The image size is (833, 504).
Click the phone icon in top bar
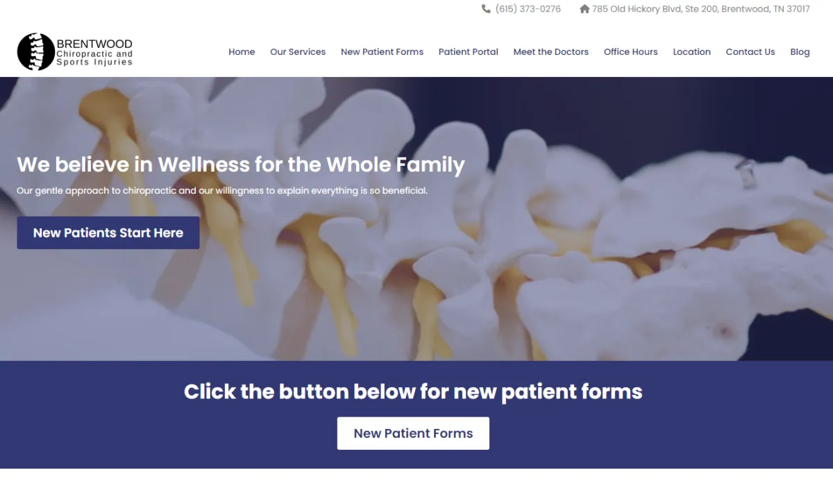click(486, 9)
